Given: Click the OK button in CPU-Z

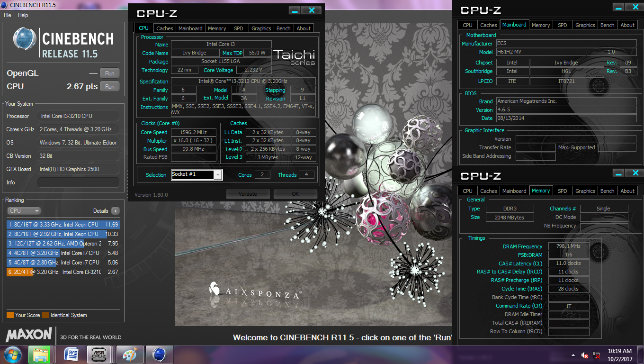Looking at the screenshot, I should (295, 194).
